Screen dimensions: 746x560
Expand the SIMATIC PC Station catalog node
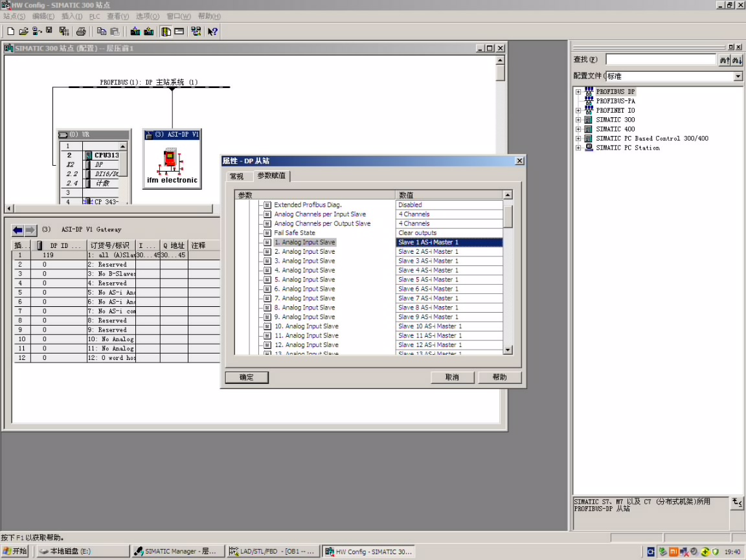(578, 148)
